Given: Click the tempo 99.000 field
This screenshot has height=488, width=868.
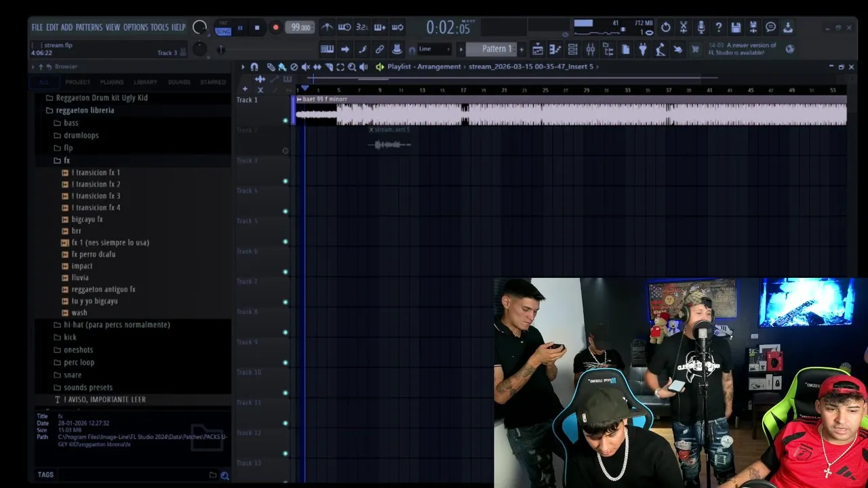Looking at the screenshot, I should pos(300,27).
